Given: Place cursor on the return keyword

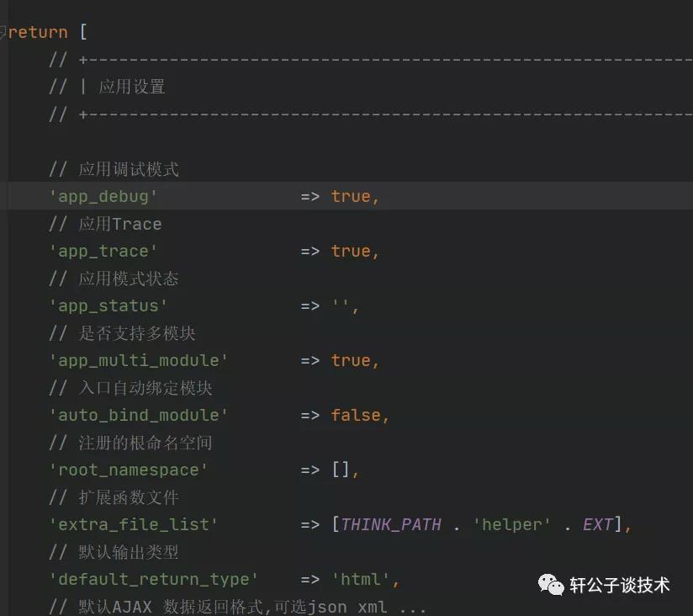Looking at the screenshot, I should coord(38,33).
